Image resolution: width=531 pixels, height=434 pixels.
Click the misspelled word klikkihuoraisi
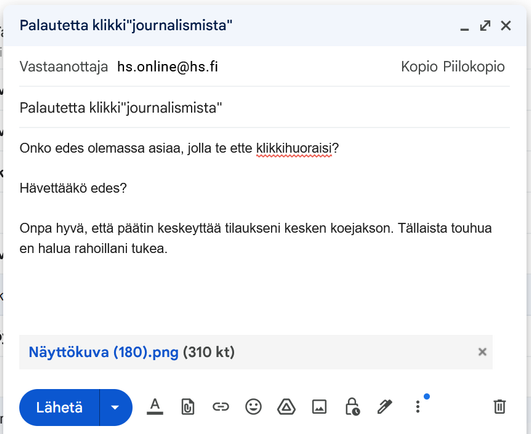tap(294, 148)
